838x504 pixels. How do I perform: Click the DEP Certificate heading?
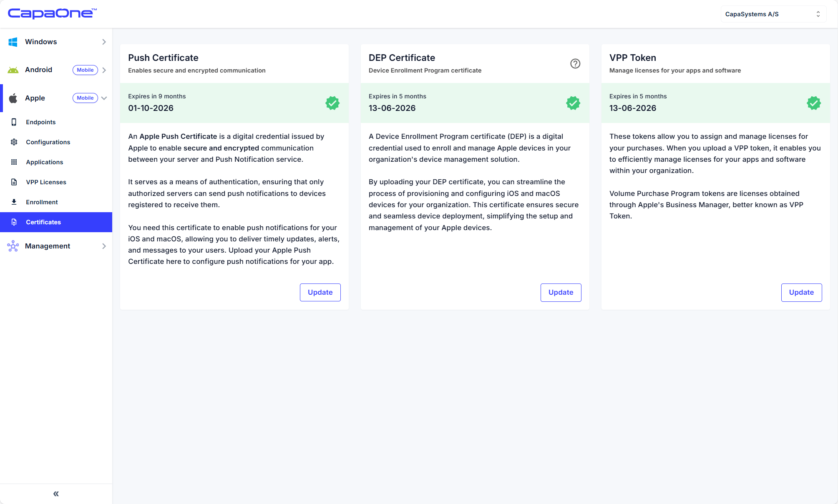tap(402, 58)
